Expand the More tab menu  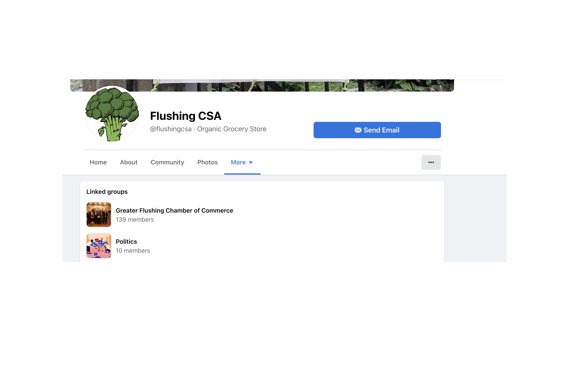(x=242, y=162)
